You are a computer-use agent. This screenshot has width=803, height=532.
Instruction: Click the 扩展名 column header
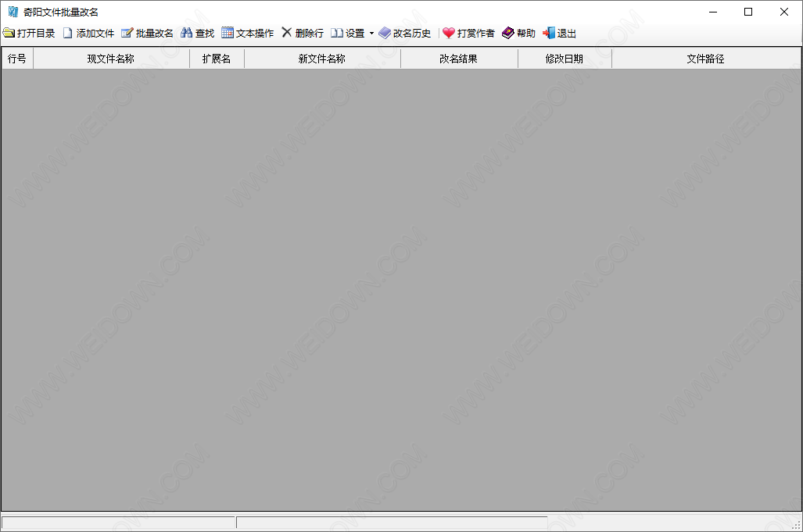217,59
